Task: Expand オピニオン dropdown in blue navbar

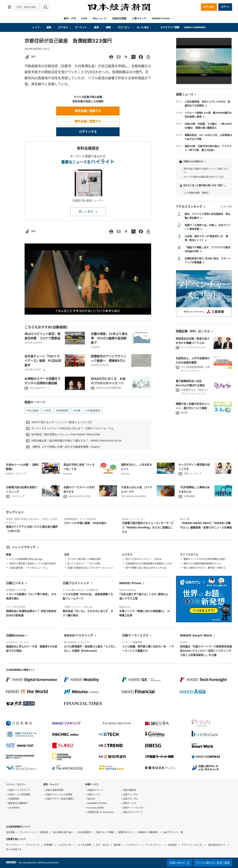Action: [x=125, y=27]
